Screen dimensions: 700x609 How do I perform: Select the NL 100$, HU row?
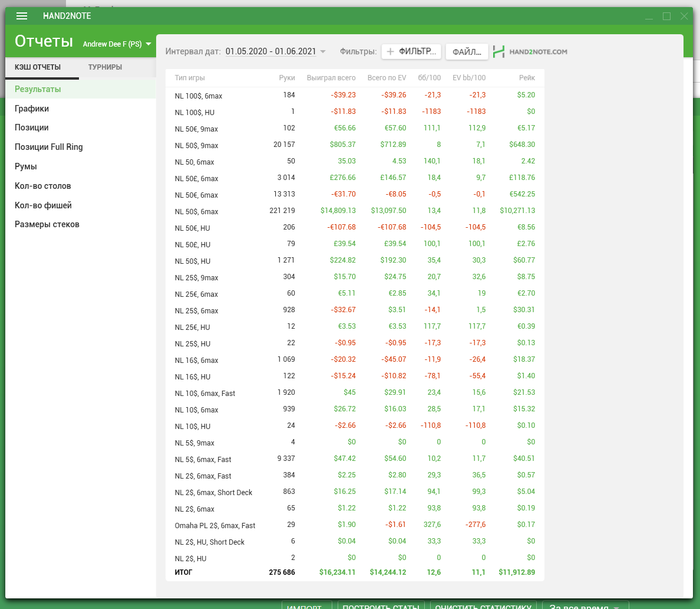tap(354, 112)
